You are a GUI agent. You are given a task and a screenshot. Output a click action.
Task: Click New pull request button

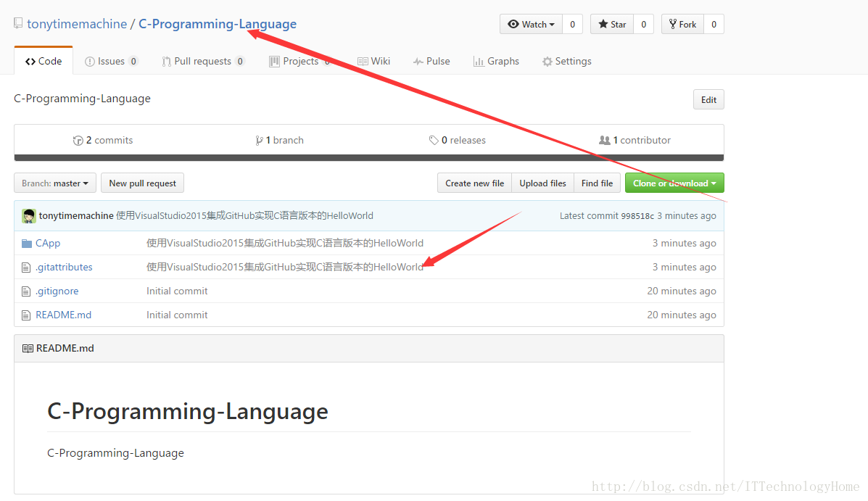click(142, 183)
